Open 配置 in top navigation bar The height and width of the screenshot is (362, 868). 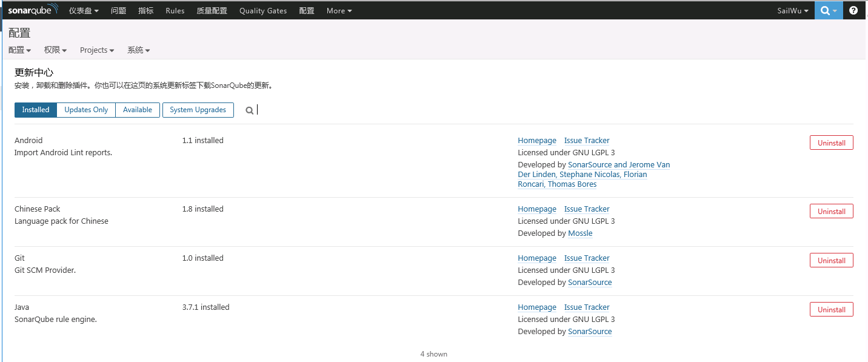(307, 11)
